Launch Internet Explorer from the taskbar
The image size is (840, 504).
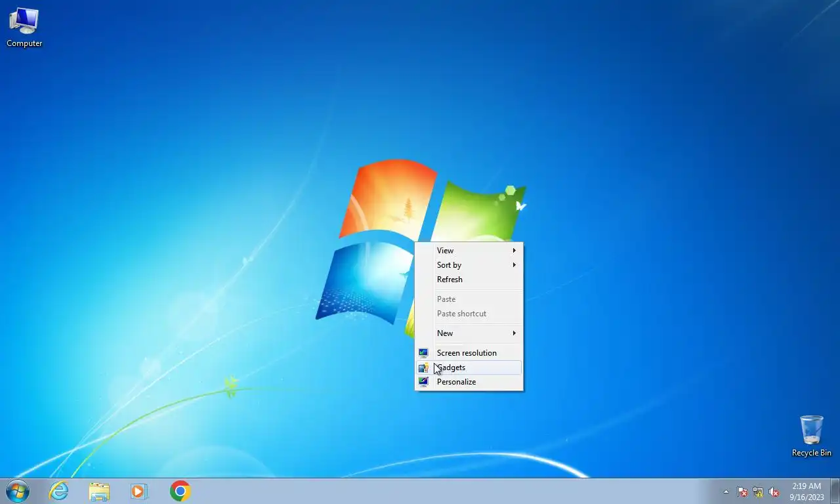point(59,491)
